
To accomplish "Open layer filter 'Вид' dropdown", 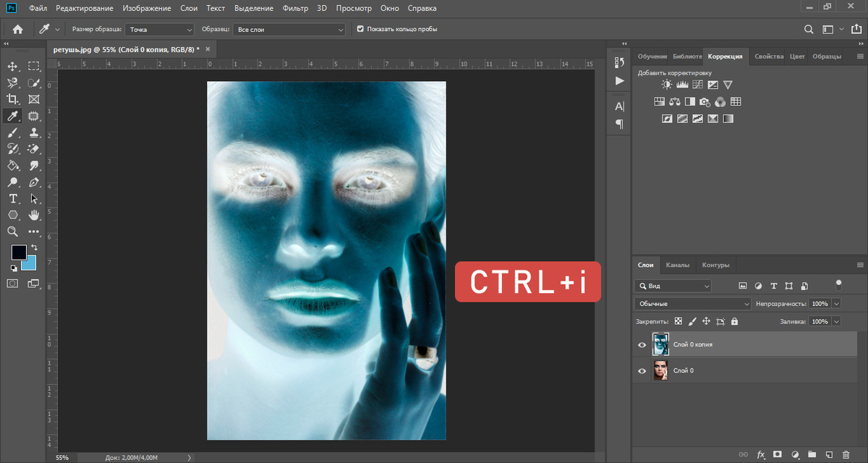I will 673,286.
